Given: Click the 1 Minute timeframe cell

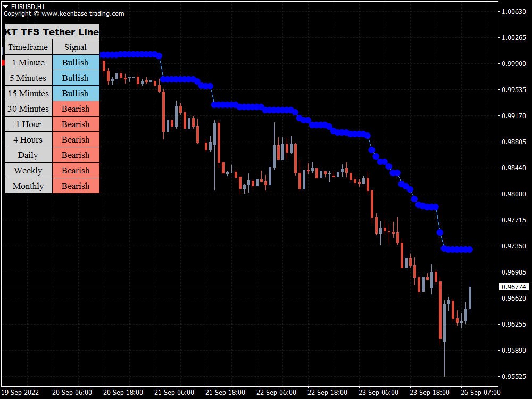Looking at the screenshot, I should [x=29, y=63].
